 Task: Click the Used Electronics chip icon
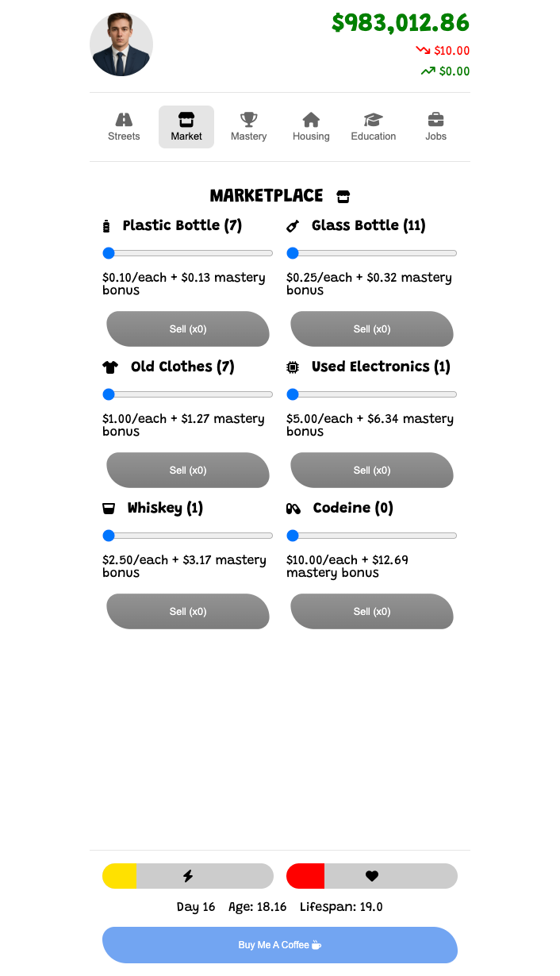pos(293,367)
